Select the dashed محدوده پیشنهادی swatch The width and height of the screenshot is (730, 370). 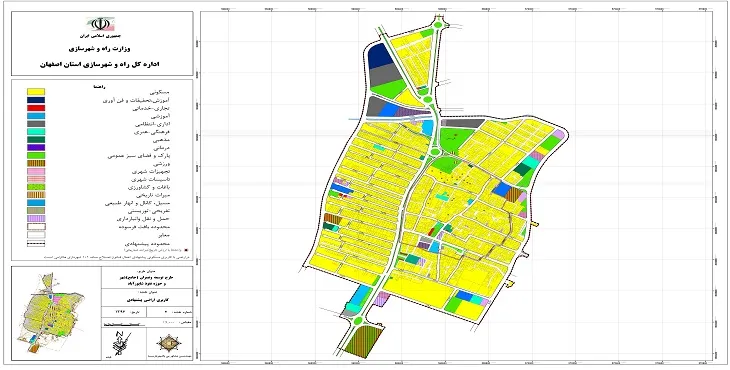tap(36, 243)
